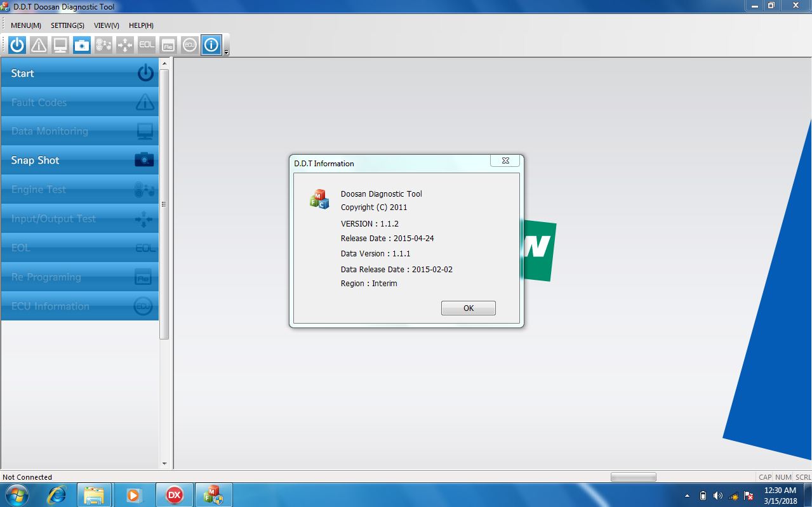812x507 pixels.
Task: Minimize the D.D.T Doosan Diagnostic Tool window
Action: coord(754,6)
